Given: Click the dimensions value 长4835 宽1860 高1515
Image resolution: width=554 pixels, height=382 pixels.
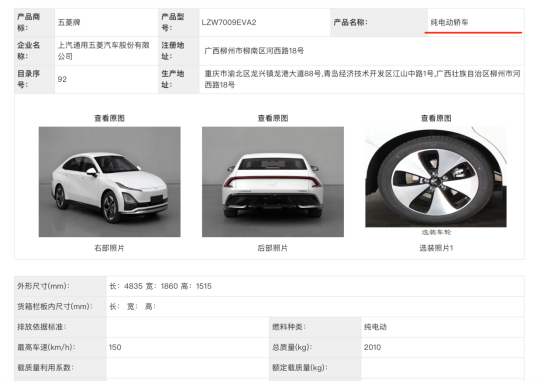Looking at the screenshot, I should click(x=160, y=286).
